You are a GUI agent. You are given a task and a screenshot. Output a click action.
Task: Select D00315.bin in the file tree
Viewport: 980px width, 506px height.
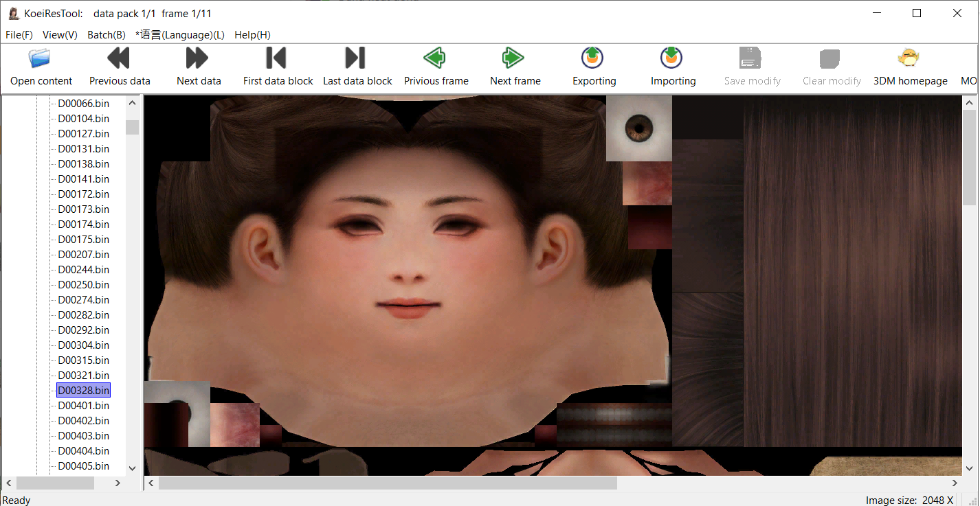(x=83, y=360)
